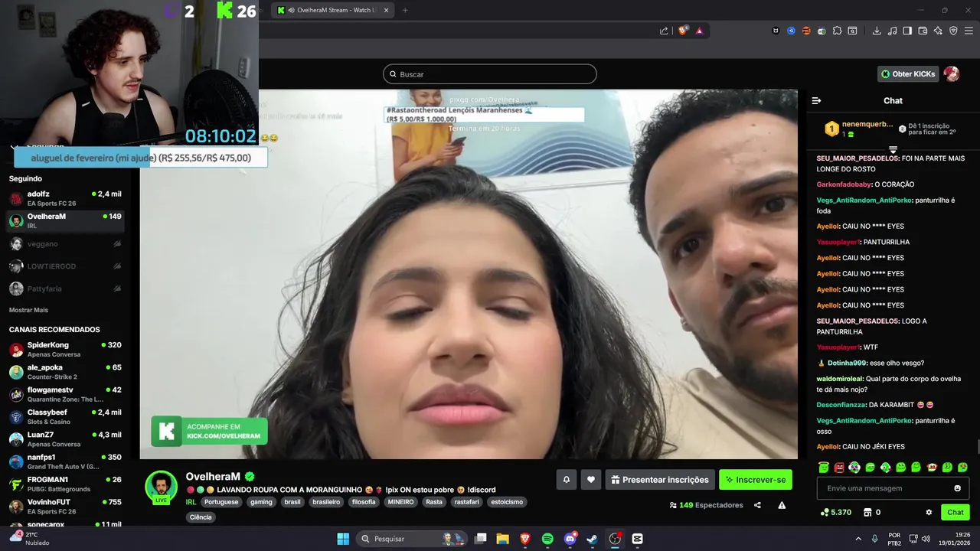Open Classybeef recommended channel

tap(65, 417)
